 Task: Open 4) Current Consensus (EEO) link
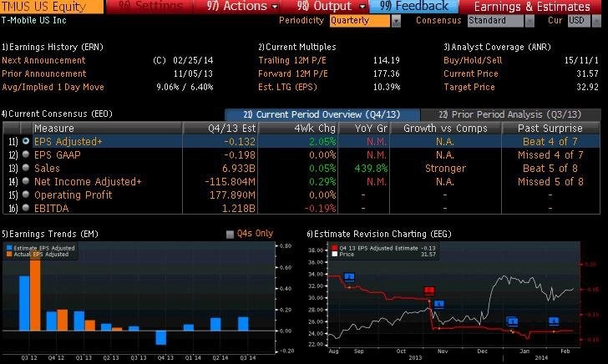point(57,114)
